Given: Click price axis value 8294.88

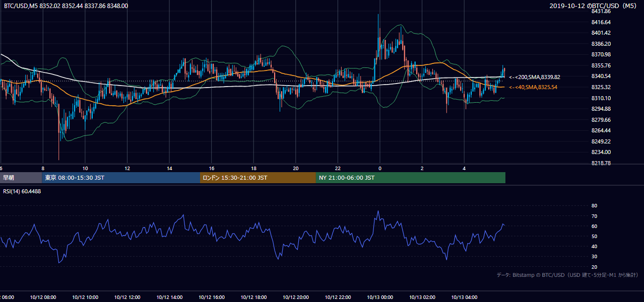Looking at the screenshot, I should coord(601,109).
